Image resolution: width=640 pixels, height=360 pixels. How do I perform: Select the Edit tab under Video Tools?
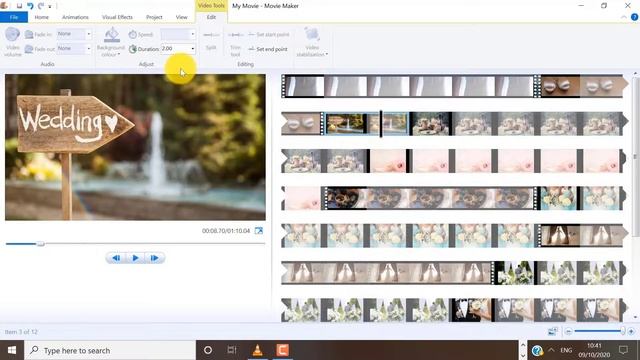click(x=211, y=17)
